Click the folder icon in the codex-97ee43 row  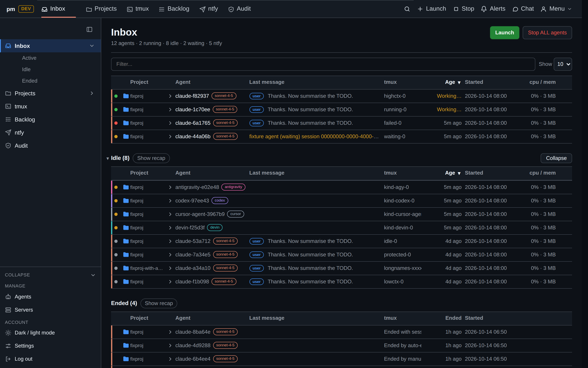pos(126,201)
